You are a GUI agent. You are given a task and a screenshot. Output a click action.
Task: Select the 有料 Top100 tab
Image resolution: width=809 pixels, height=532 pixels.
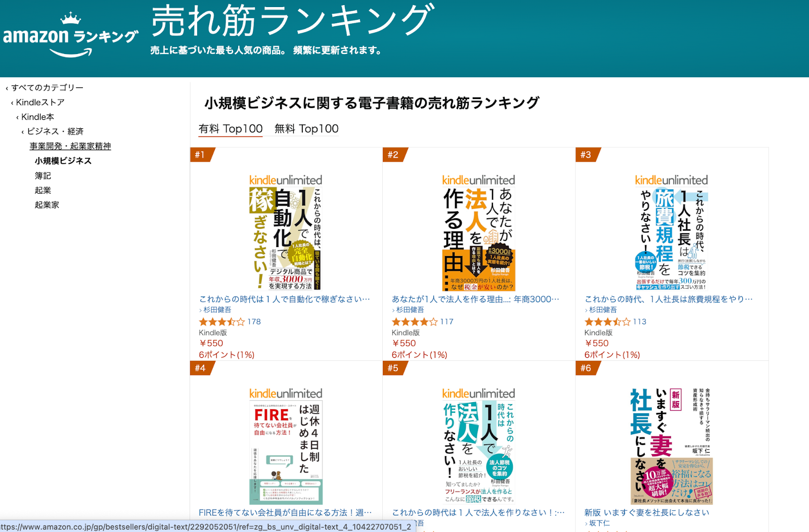click(x=231, y=129)
